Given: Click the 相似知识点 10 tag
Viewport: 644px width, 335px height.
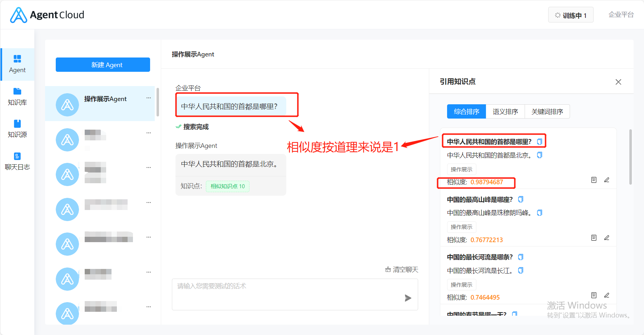Looking at the screenshot, I should [228, 186].
